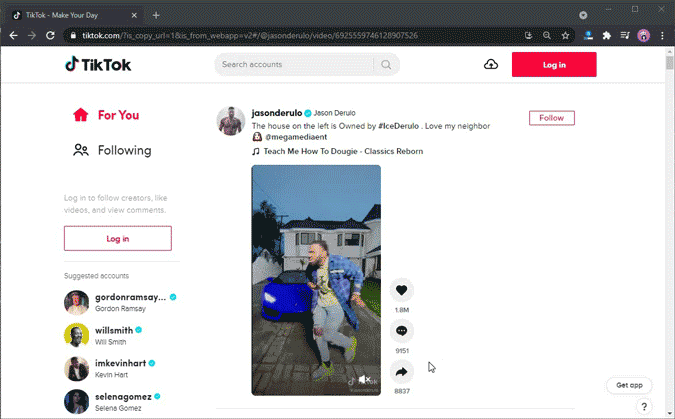Click Selena Gomez profile avatar

pos(77,401)
